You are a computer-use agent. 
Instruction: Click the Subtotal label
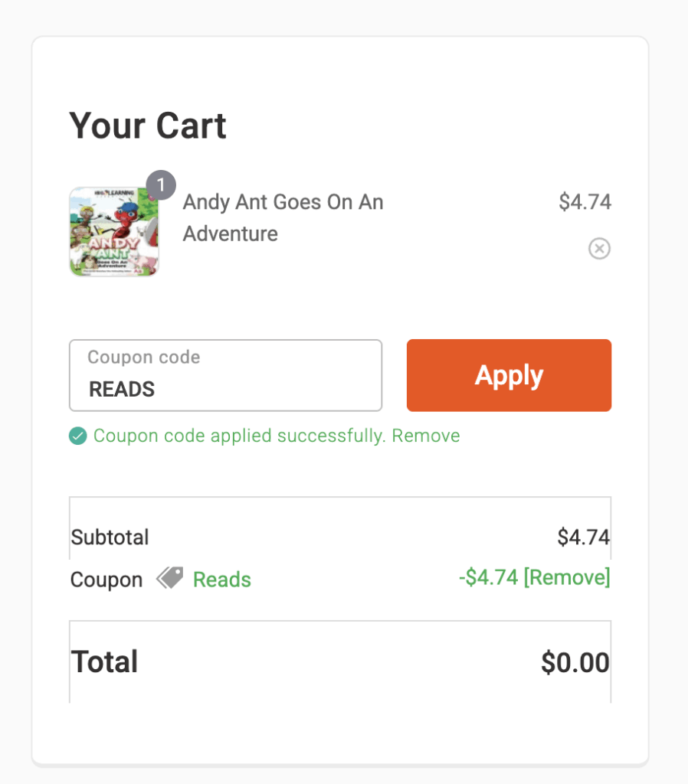[x=110, y=537]
